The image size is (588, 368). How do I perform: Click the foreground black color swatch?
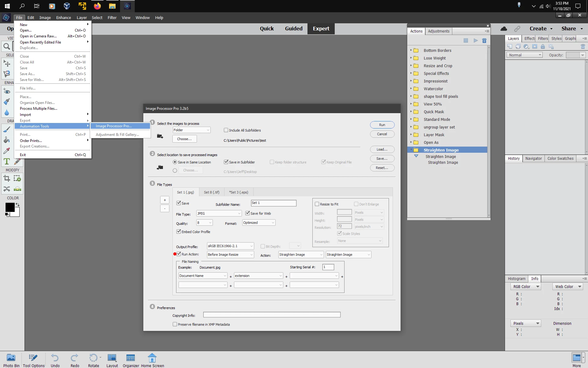[9, 207]
